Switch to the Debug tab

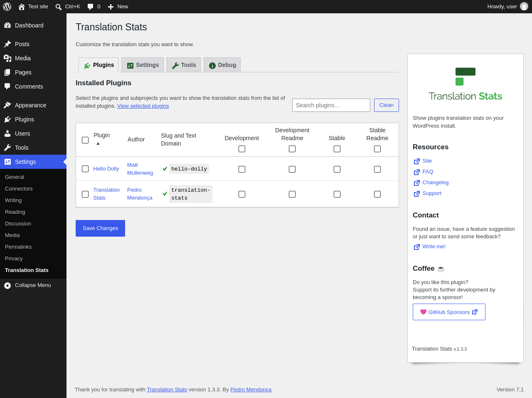pos(222,65)
